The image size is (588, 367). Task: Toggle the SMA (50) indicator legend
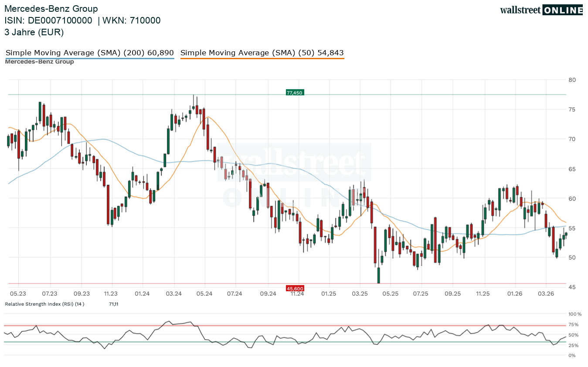(262, 52)
